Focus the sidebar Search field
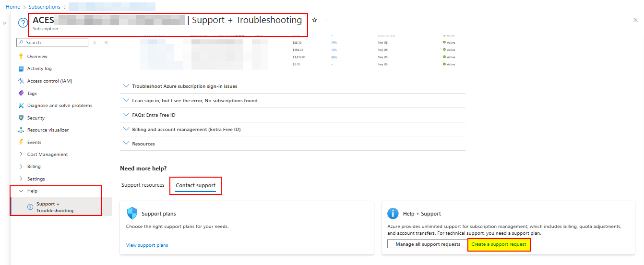This screenshot has width=644, height=265. pos(52,42)
